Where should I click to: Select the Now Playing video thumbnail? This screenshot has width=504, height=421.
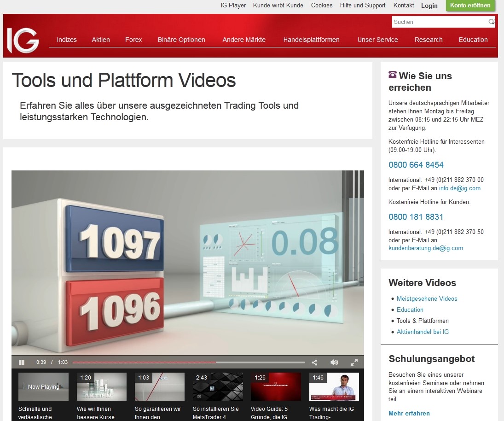click(43, 386)
